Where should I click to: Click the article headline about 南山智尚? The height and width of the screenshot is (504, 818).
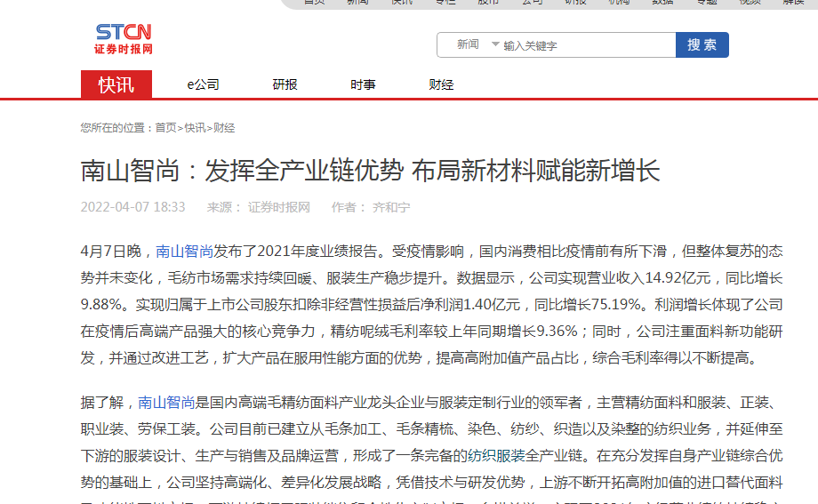point(370,171)
